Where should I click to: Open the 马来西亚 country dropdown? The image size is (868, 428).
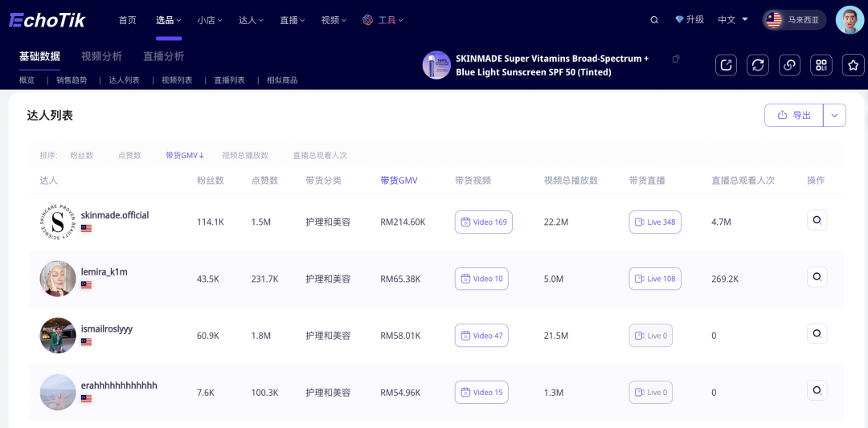coord(794,20)
